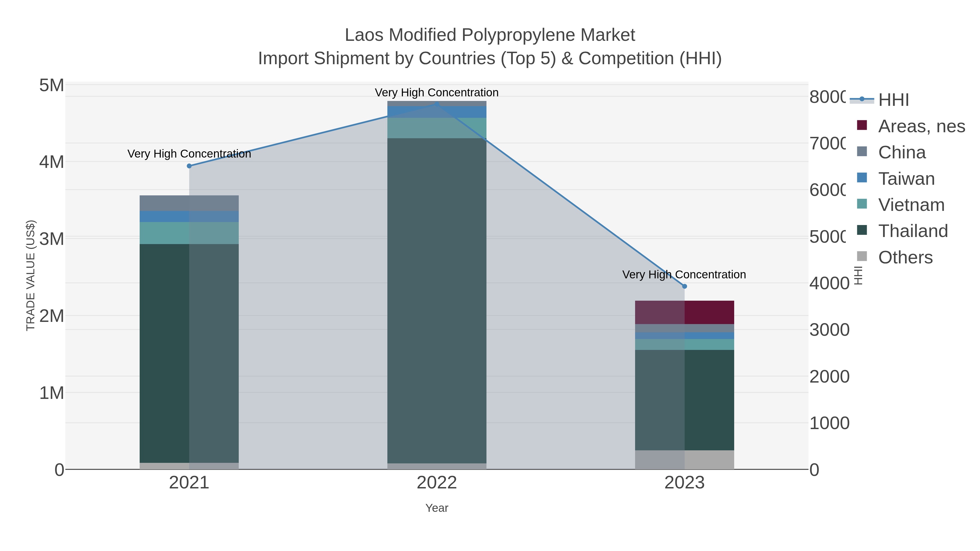Image resolution: width=980 pixels, height=551 pixels.
Task: Toggle Others series via legend label
Action: point(905,257)
